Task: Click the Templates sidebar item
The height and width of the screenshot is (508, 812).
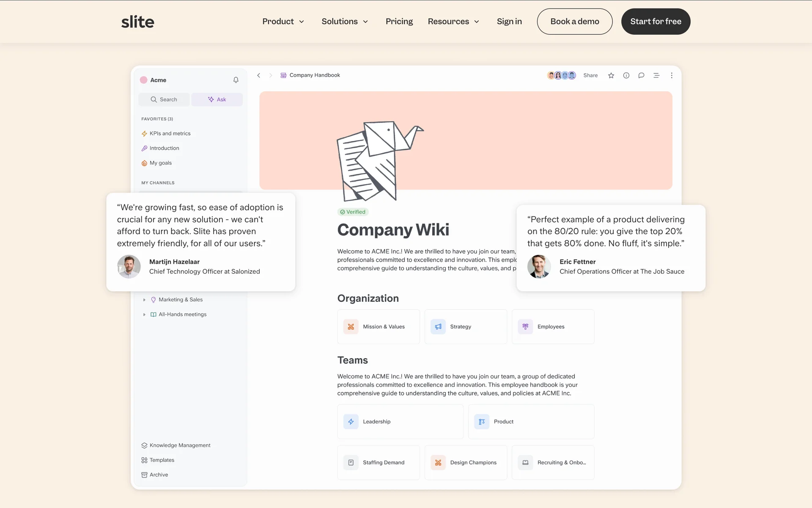Action: [162, 460]
